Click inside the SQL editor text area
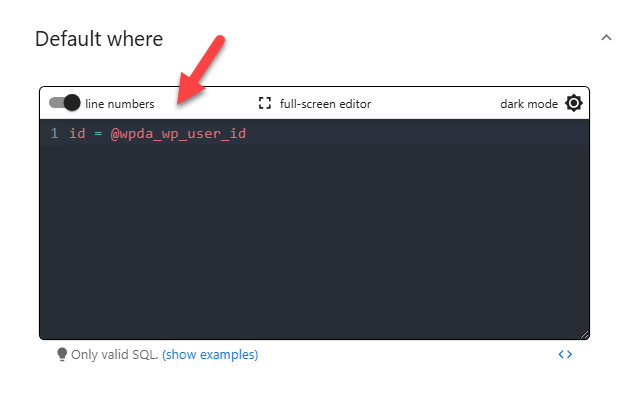 coord(314,229)
